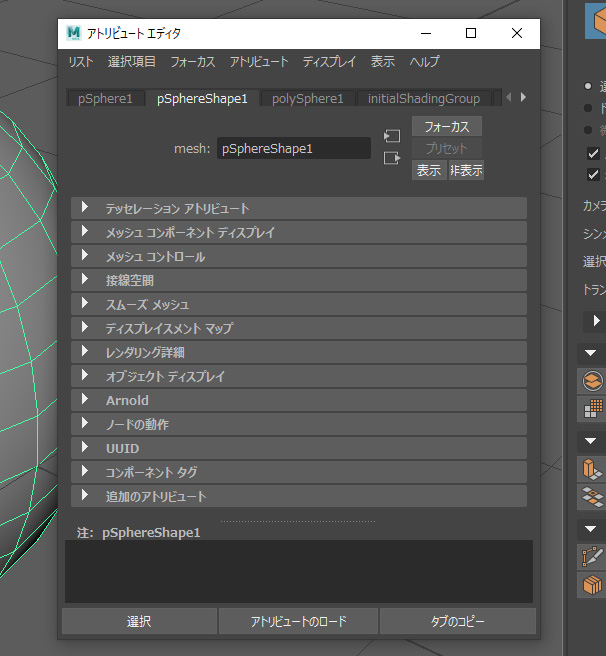The width and height of the screenshot is (606, 656).
Task: Click the multi-cut pen tool icon
Action: (x=593, y=556)
